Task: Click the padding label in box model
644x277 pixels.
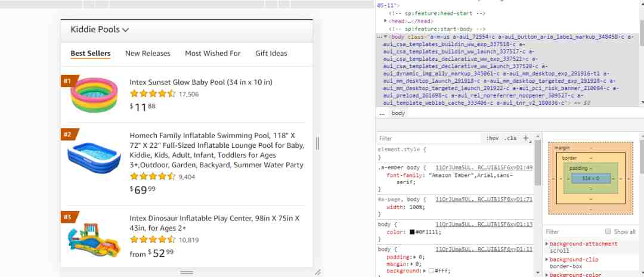Action: click(578, 168)
